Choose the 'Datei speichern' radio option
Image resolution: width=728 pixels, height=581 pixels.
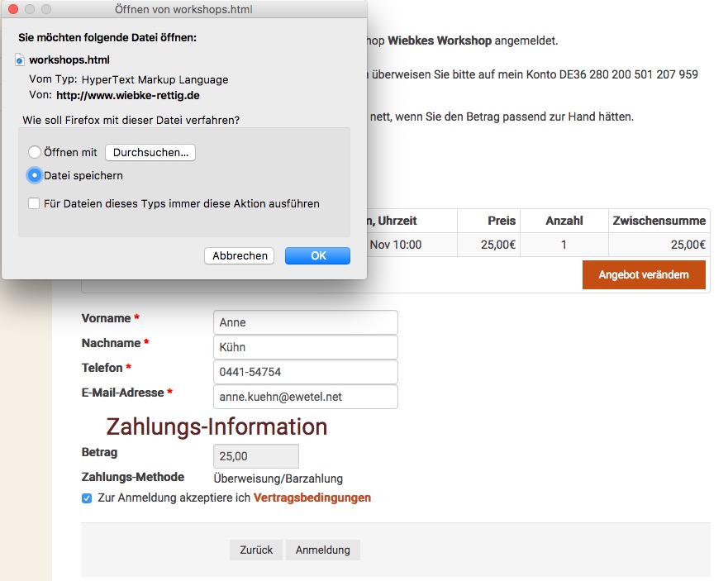35,175
